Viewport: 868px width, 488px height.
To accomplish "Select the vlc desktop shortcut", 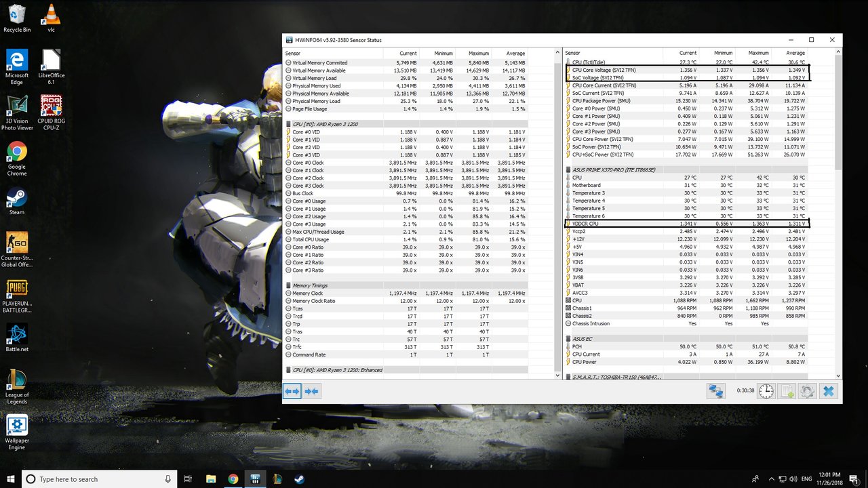I will (51, 18).
